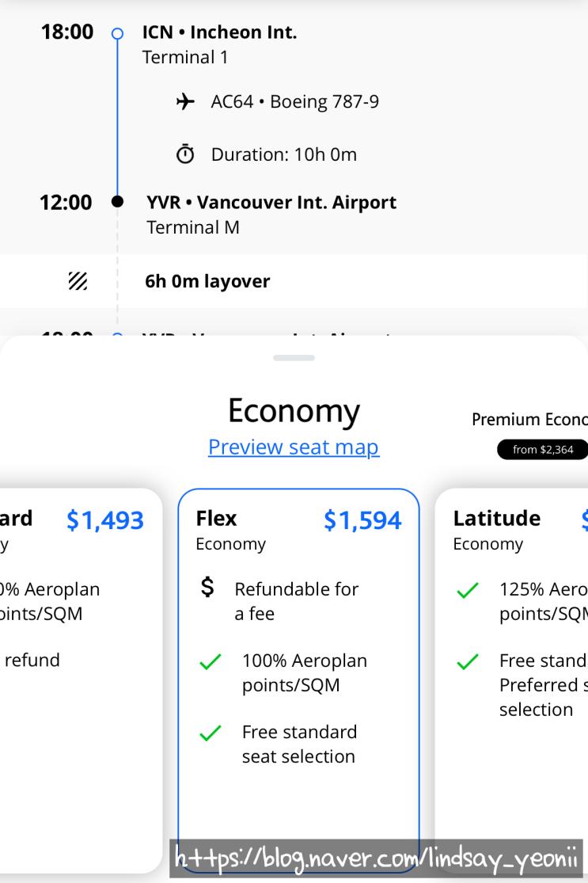The image size is (588, 883).
Task: Click the YVR arrival timeline dot
Action: [x=117, y=202]
